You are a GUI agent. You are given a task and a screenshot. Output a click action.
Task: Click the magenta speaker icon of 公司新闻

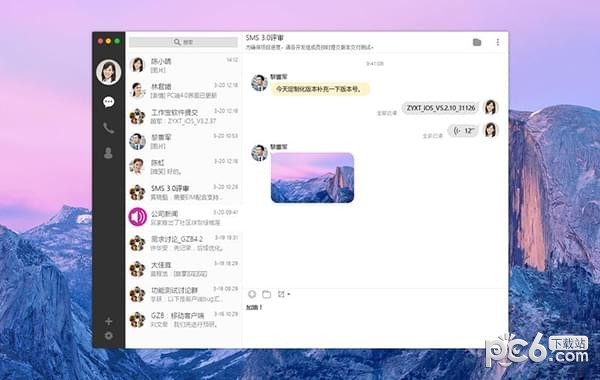tap(137, 217)
